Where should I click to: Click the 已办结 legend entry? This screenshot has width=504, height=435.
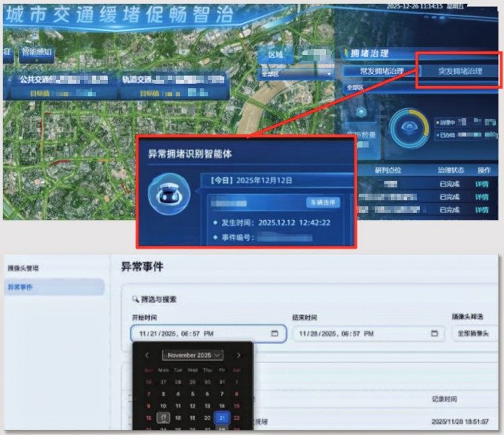pos(466,135)
